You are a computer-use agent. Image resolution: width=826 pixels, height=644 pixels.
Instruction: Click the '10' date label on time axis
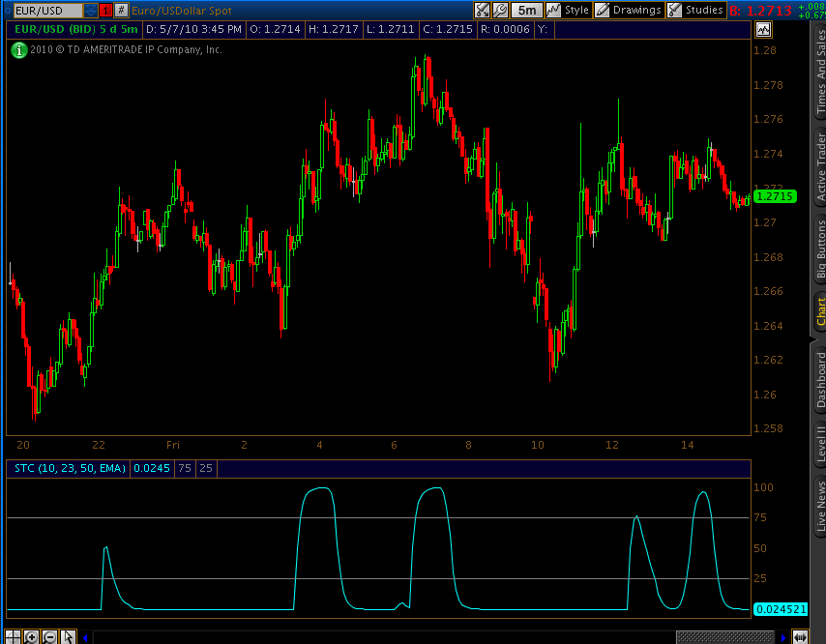[x=538, y=445]
